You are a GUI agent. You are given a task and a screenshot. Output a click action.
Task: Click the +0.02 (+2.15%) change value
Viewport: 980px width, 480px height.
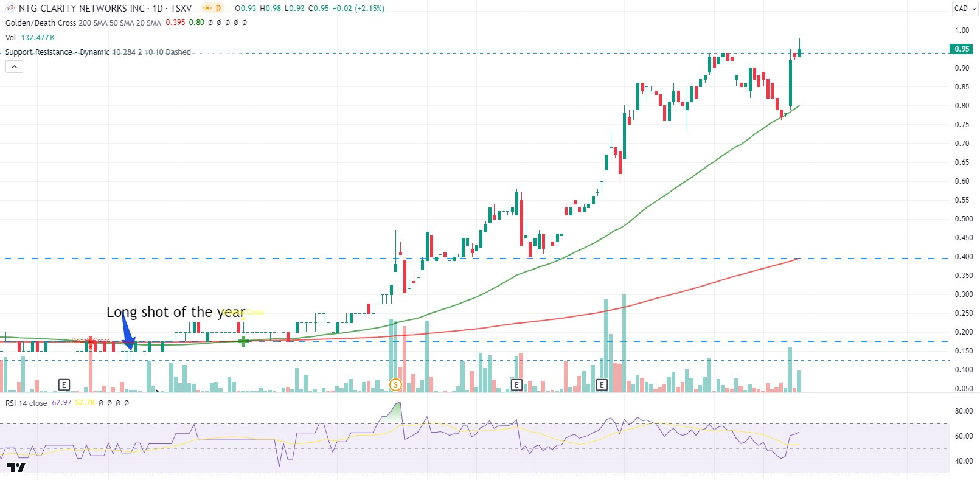click(358, 8)
